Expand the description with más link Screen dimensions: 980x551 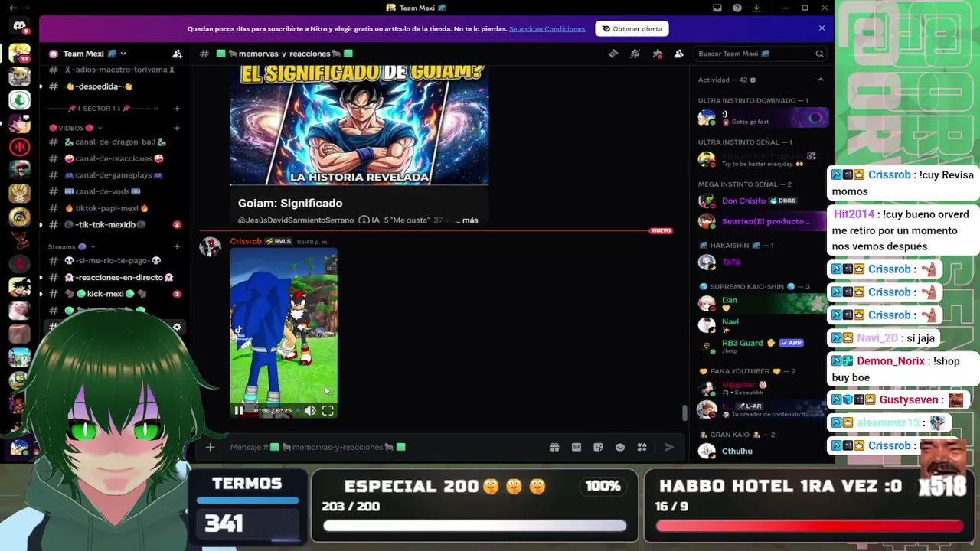point(466,220)
